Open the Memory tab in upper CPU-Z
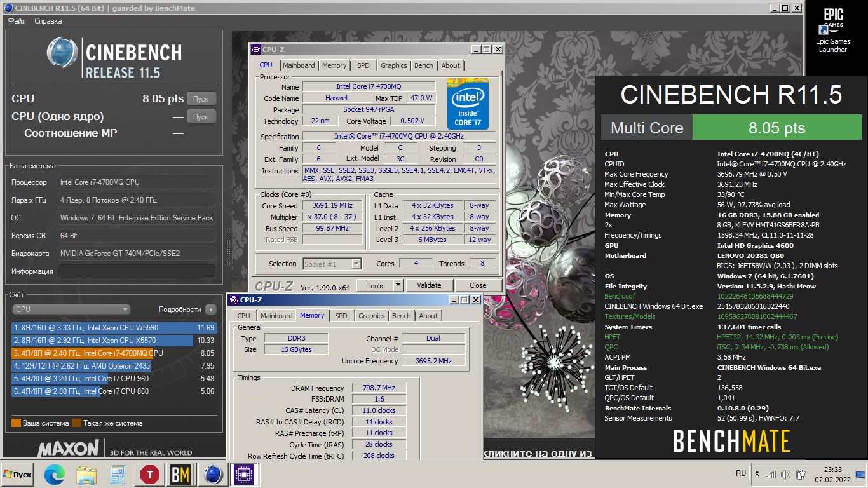Screen dimensions: 868x488 [x=334, y=65]
